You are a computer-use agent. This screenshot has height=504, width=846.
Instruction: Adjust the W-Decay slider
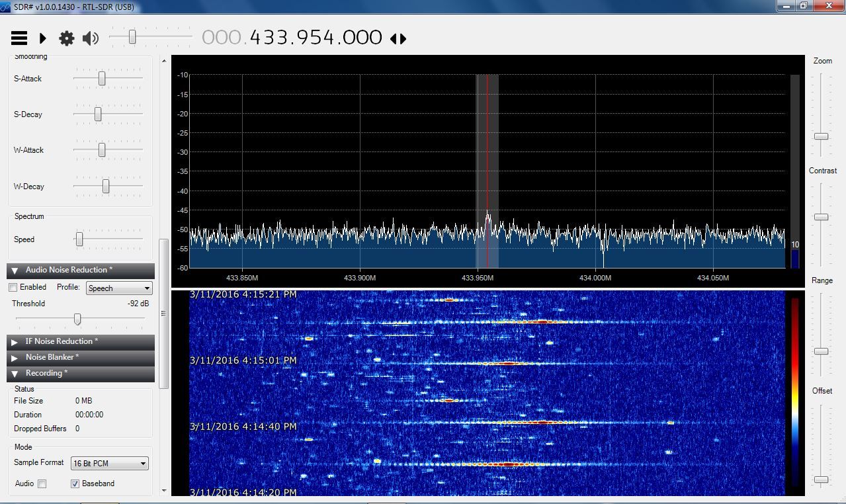(108, 187)
